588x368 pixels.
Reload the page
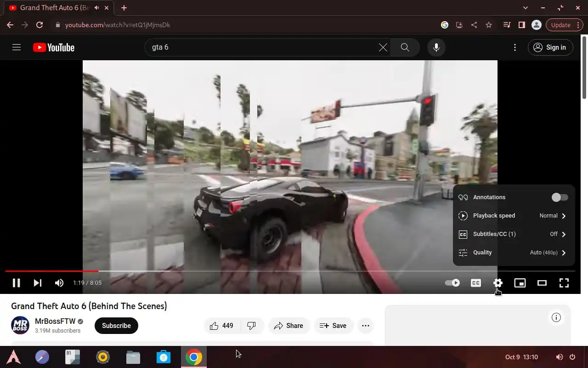coord(40,25)
